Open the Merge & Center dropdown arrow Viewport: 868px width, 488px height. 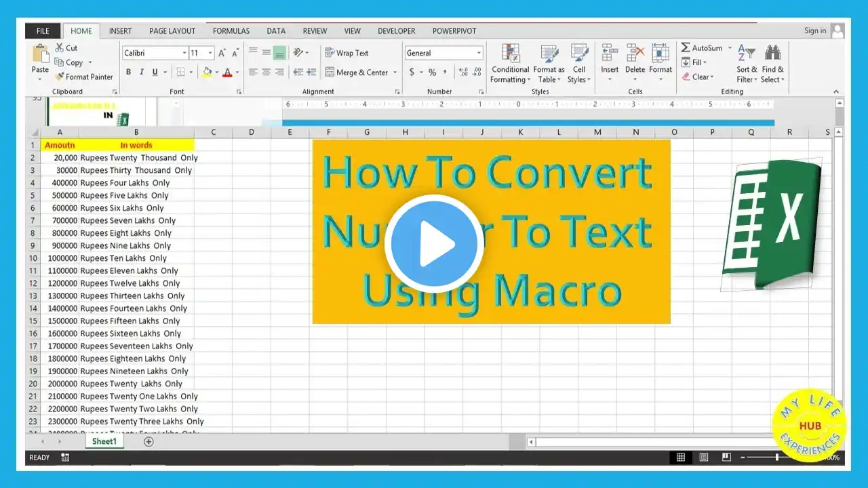pyautogui.click(x=395, y=73)
